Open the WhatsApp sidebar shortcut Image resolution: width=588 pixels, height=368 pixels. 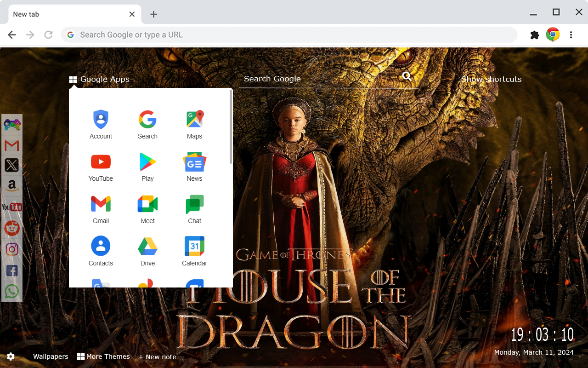point(12,291)
